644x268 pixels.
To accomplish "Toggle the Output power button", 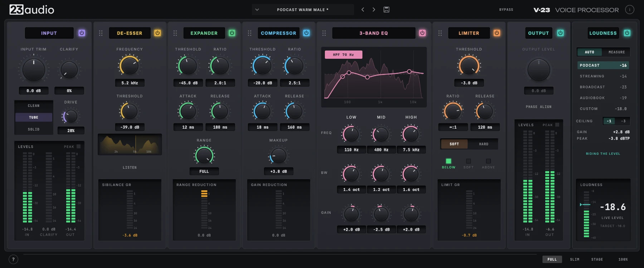I will click(x=560, y=33).
